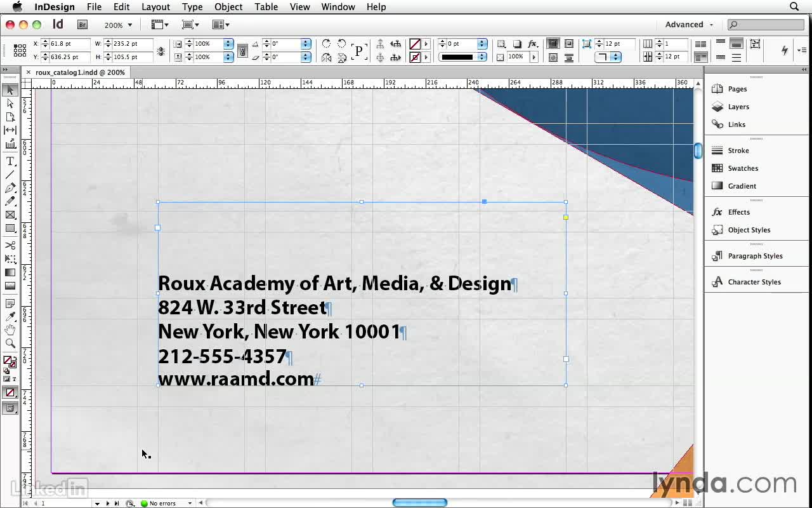Viewport: 812px width, 508px height.
Task: Click the Quick Apply lightning icon
Action: point(785,50)
